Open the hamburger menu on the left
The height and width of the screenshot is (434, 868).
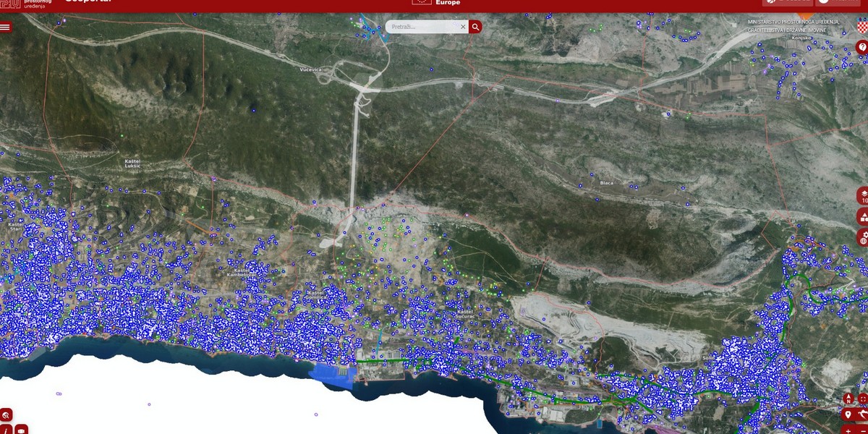pyautogui.click(x=6, y=27)
